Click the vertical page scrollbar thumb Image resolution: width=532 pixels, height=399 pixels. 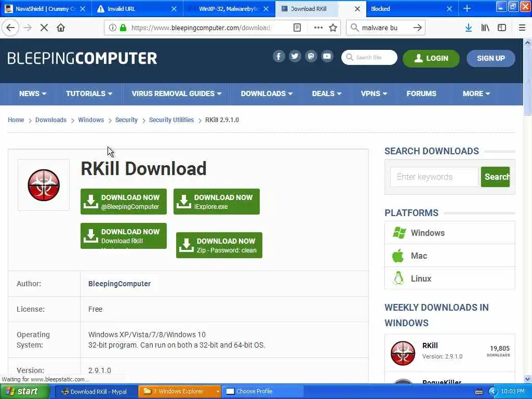point(527,82)
